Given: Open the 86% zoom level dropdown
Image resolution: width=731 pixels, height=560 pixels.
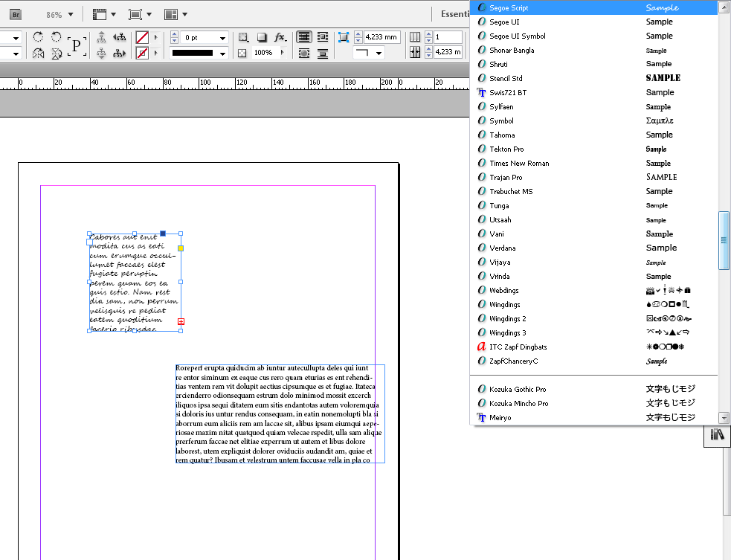Looking at the screenshot, I should coord(71,14).
